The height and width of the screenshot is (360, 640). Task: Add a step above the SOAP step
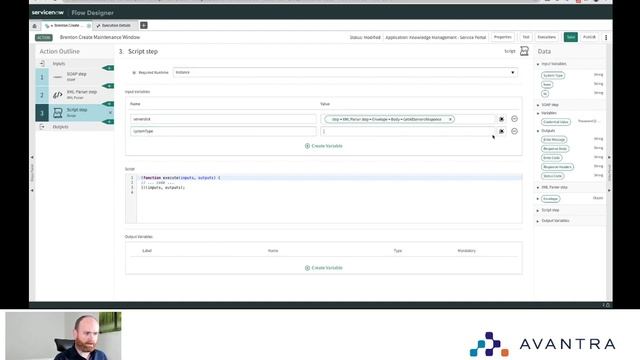[x=108, y=68]
